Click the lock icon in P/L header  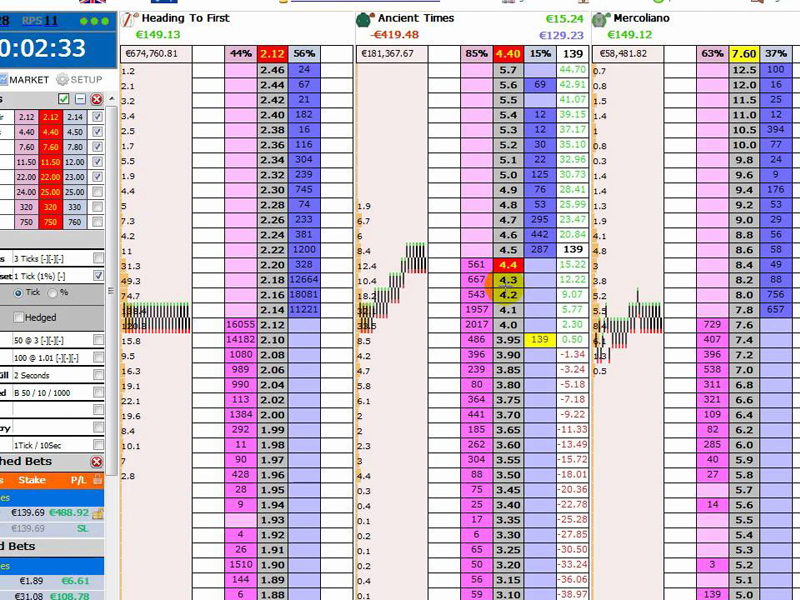point(98,513)
